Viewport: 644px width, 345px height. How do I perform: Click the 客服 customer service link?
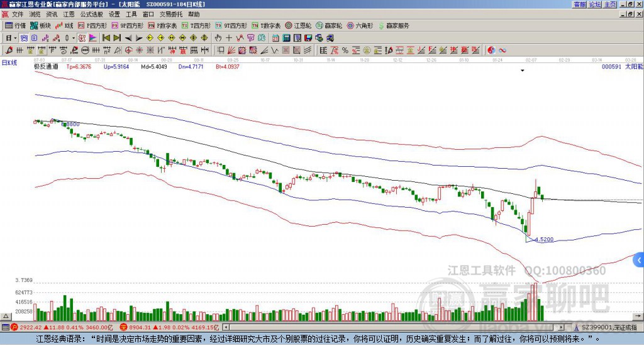[579, 4]
